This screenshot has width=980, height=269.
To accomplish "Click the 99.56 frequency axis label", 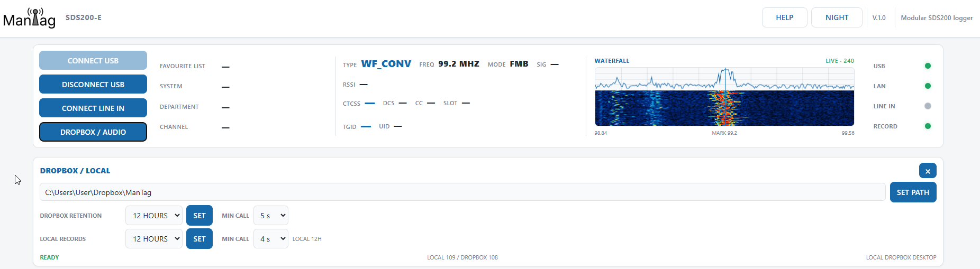I will click(848, 133).
